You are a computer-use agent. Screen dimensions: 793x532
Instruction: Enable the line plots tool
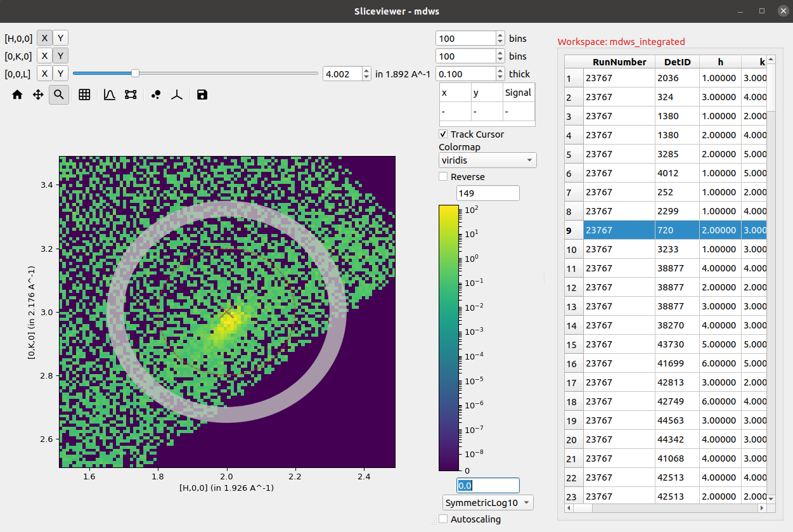point(110,94)
